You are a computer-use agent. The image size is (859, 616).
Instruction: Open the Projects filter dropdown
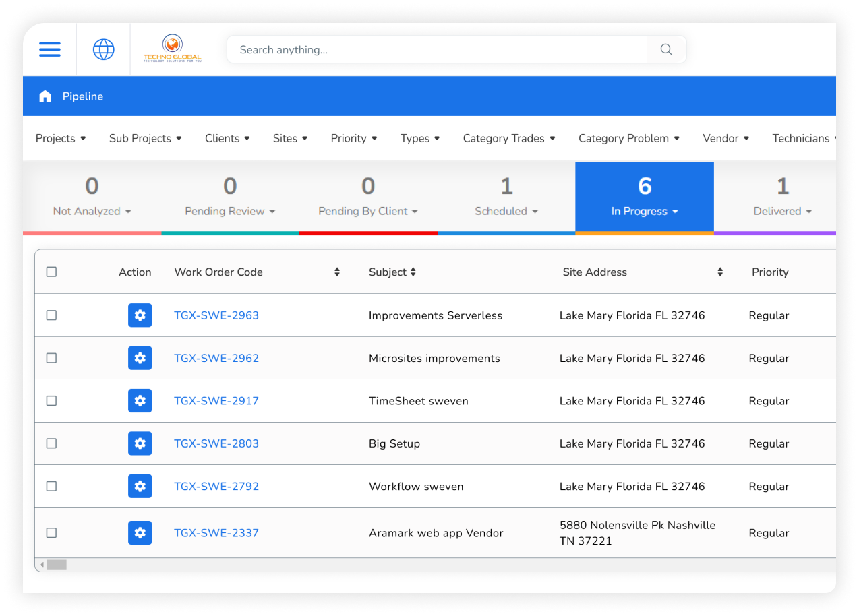(x=61, y=138)
